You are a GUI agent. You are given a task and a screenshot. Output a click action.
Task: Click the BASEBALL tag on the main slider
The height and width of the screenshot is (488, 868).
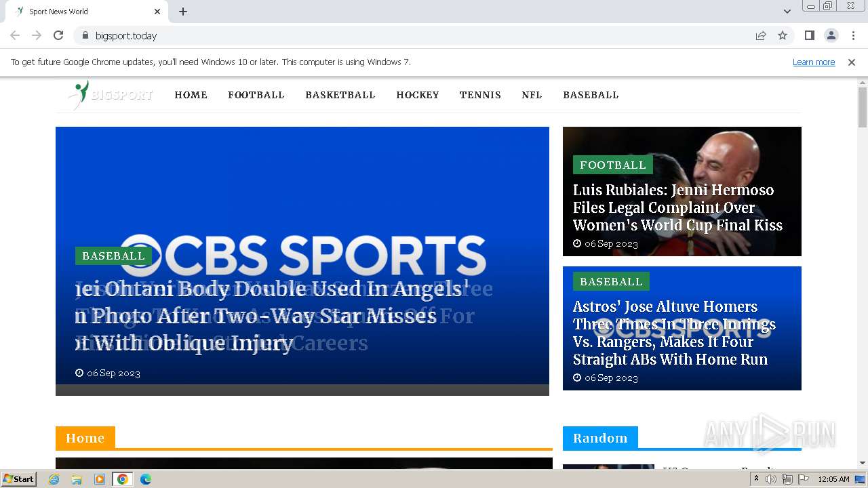tap(113, 256)
